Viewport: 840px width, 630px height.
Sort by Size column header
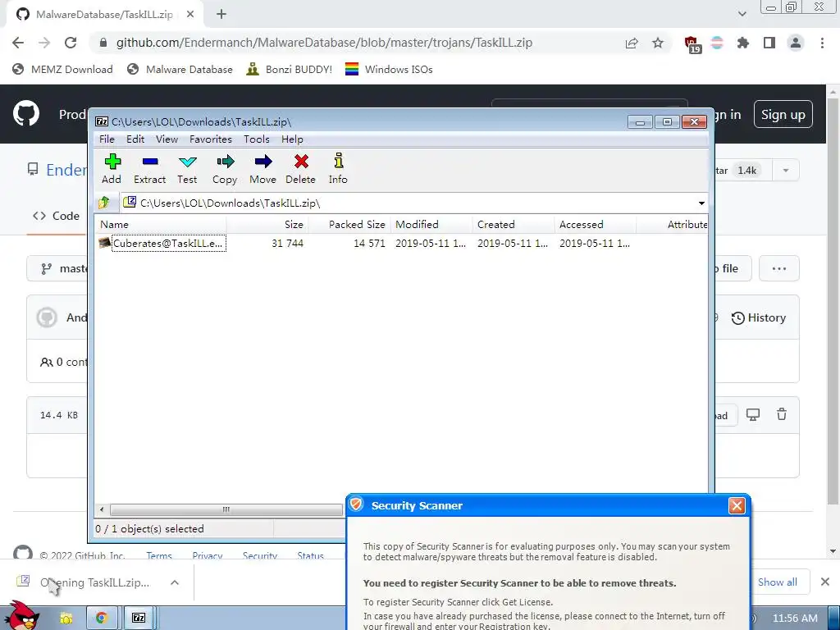click(267, 225)
